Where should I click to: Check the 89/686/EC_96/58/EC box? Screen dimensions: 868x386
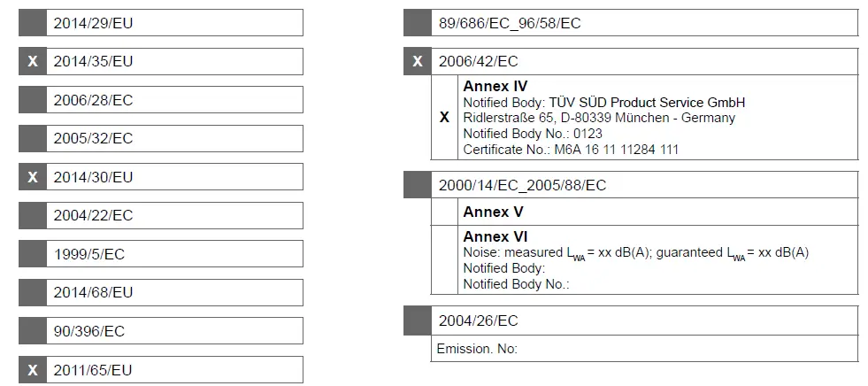[418, 23]
